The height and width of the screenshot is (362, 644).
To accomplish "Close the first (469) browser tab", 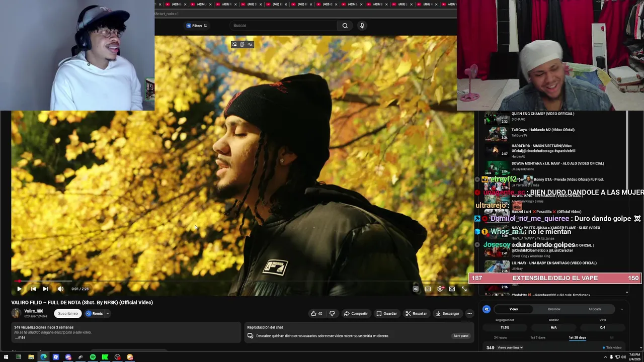I will click(x=186, y=4).
